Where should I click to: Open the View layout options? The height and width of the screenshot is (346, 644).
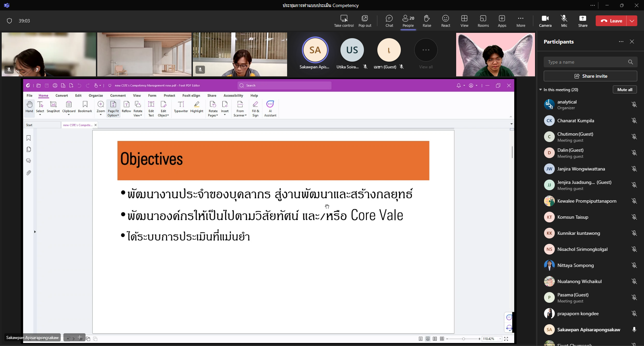(x=464, y=21)
